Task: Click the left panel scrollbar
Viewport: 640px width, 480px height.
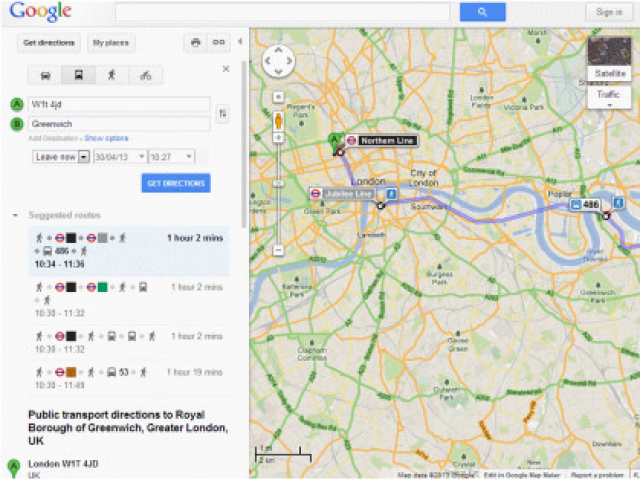Action: pos(244,145)
